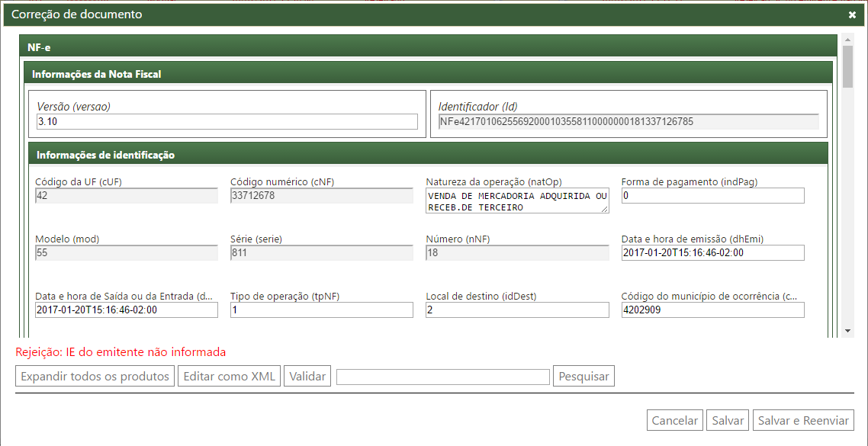Click the Código do município de ocorrência field
The height and width of the screenshot is (446, 868).
(x=713, y=310)
